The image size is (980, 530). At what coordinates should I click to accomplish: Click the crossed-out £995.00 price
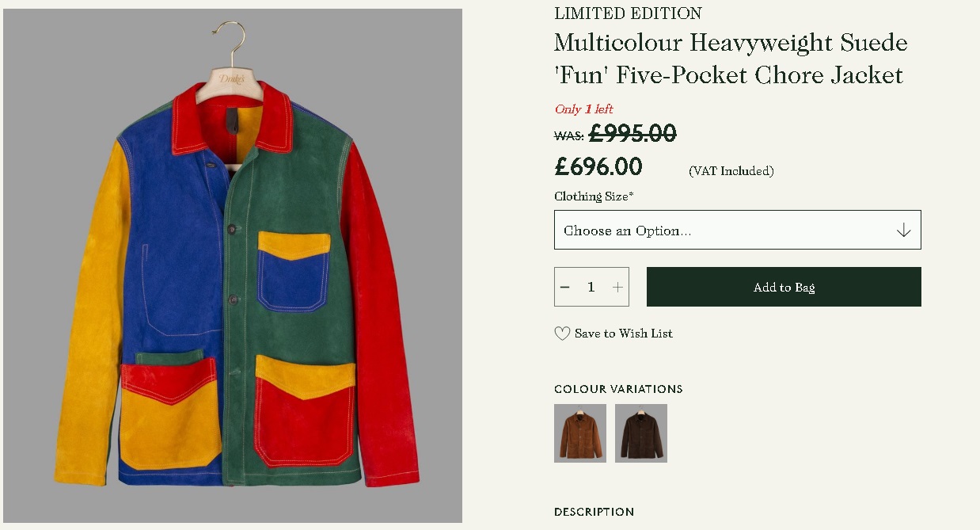[x=632, y=133]
